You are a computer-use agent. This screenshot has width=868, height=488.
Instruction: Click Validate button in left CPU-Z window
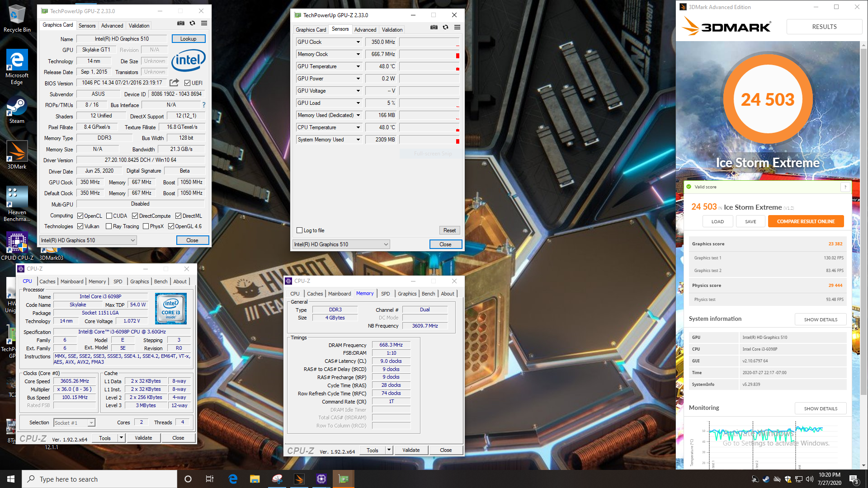point(143,438)
